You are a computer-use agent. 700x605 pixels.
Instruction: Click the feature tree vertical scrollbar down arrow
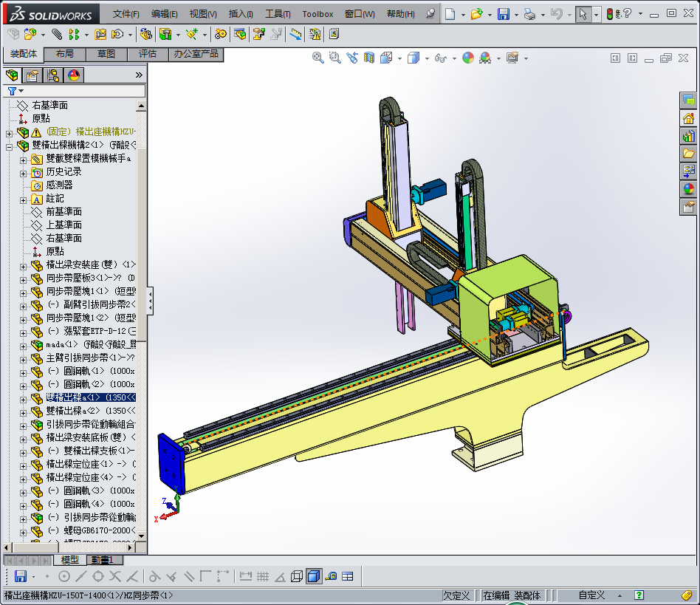tap(142, 536)
